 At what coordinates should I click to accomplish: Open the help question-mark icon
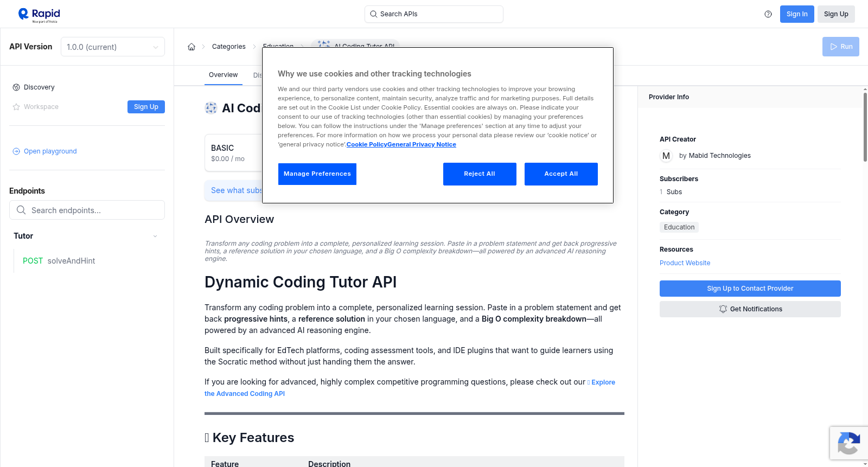pos(768,14)
